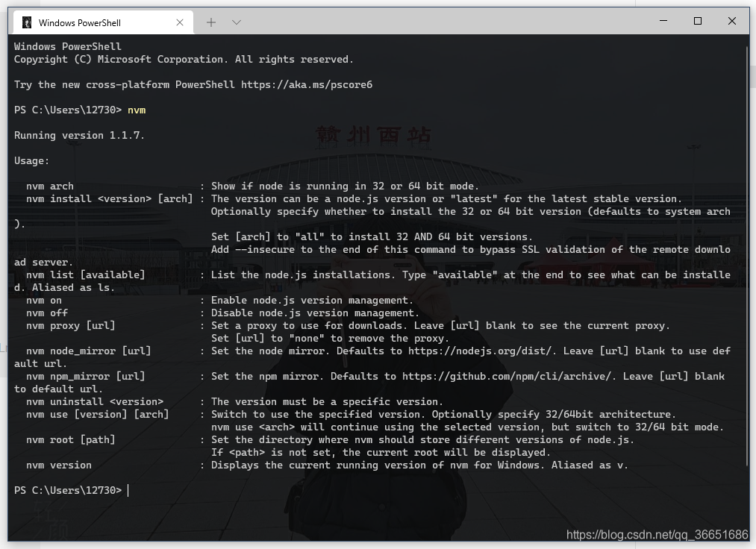
Task: Click the PowerShell icon on the tab
Action: [x=27, y=22]
